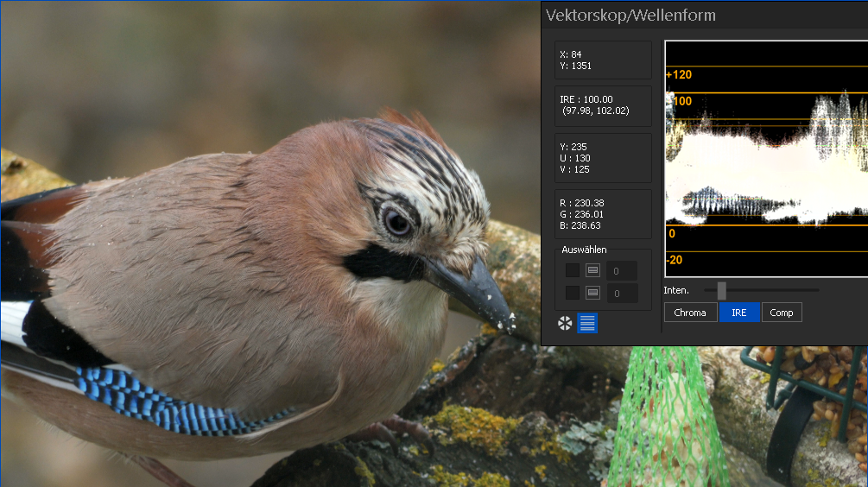This screenshot has height=487, width=868.
Task: Click the 0 waveform scale label
Action: (x=672, y=233)
